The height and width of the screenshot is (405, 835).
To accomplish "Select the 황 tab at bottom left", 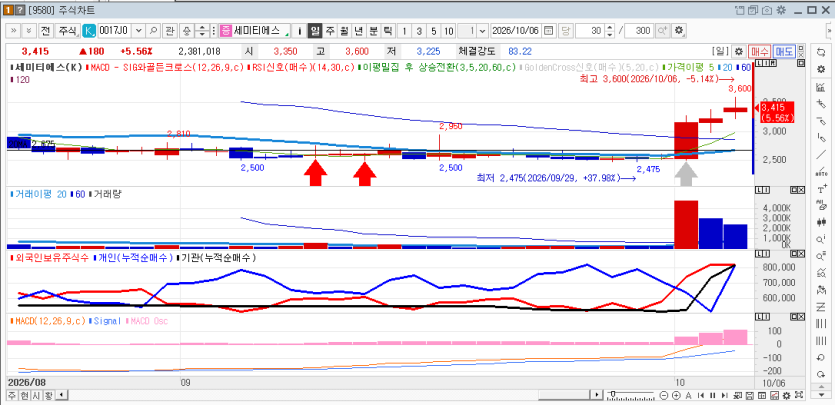I will point(48,395).
